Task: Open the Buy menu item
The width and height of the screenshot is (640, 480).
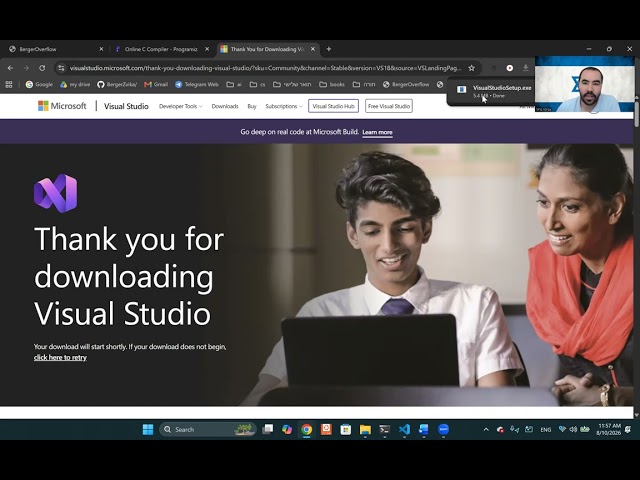Action: coord(252,106)
